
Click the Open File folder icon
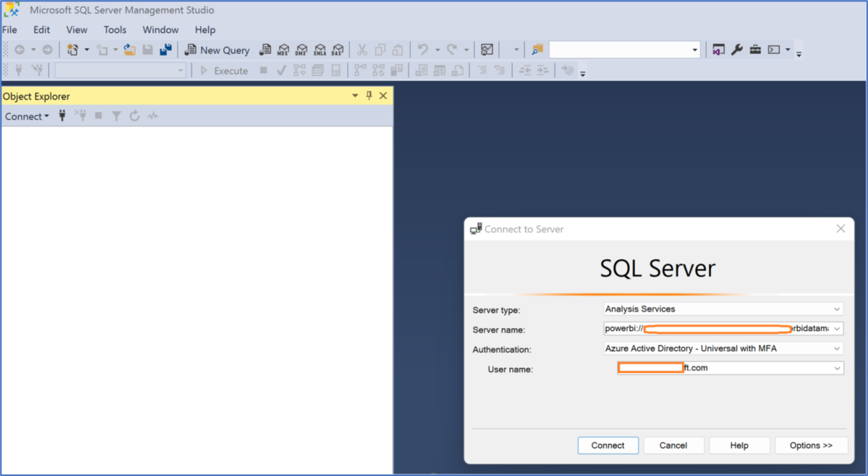point(129,50)
